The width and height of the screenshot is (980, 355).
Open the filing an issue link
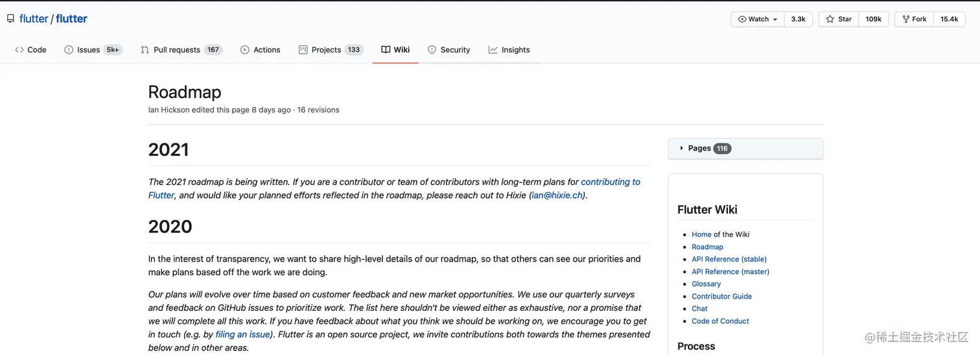coord(242,334)
